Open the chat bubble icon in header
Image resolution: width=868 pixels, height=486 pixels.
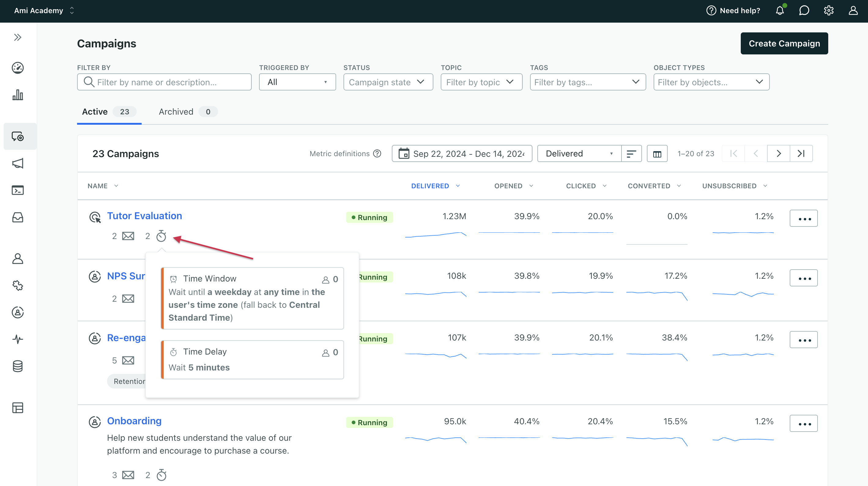click(804, 10)
